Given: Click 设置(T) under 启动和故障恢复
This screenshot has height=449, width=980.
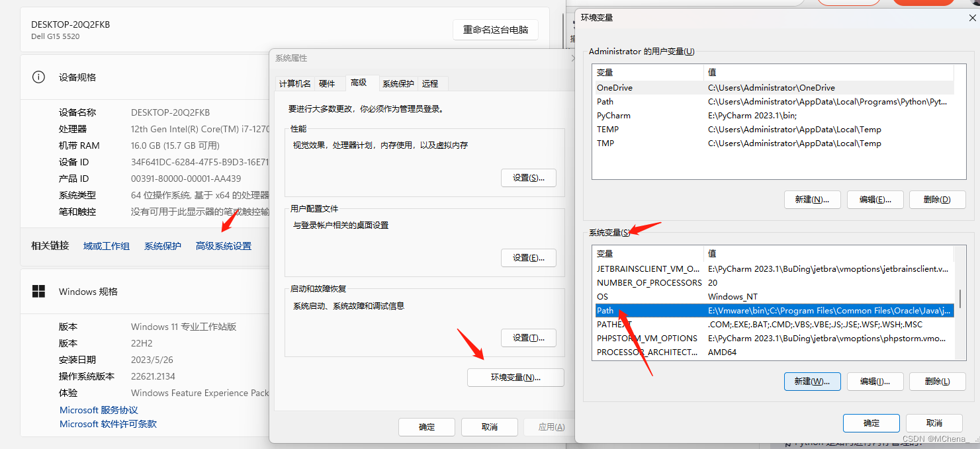Looking at the screenshot, I should 528,338.
